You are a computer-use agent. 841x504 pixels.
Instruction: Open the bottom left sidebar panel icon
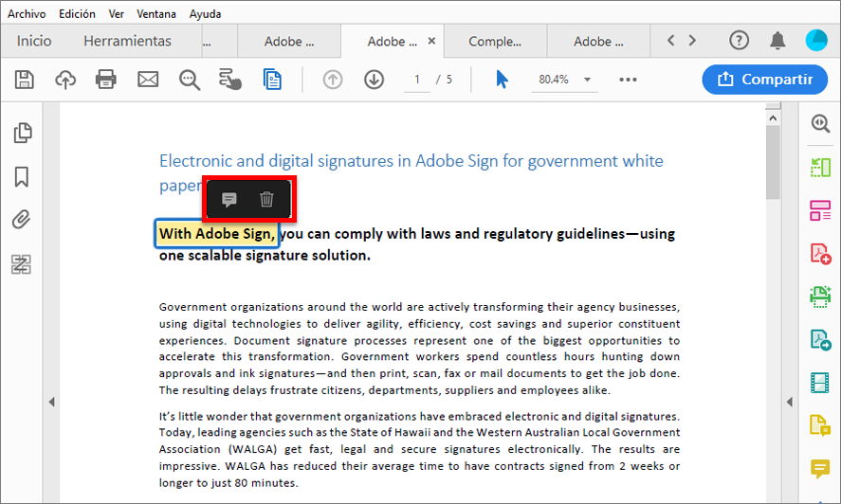(22, 264)
